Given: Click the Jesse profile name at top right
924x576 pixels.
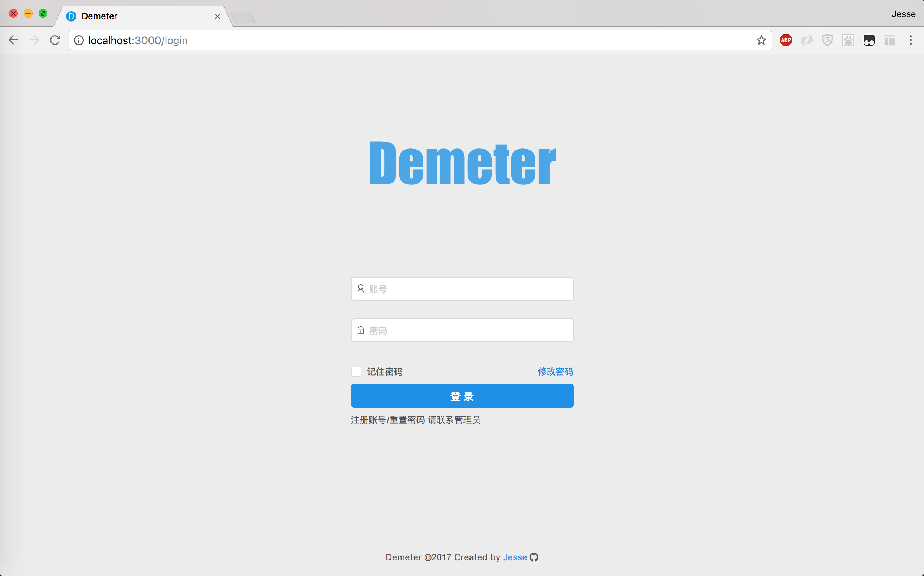Looking at the screenshot, I should click(x=904, y=14).
